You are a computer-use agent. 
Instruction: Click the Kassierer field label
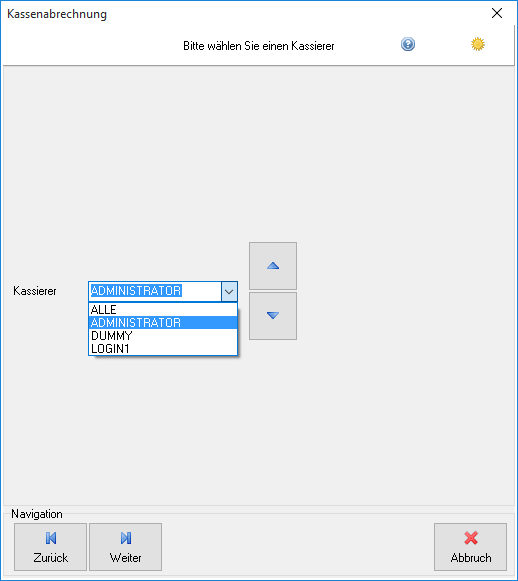coord(35,291)
